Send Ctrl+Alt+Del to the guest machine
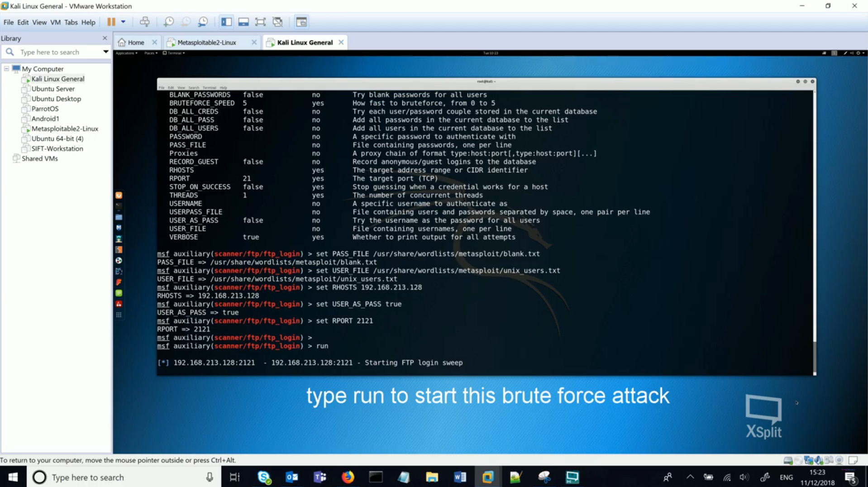The image size is (868, 487). point(145,21)
